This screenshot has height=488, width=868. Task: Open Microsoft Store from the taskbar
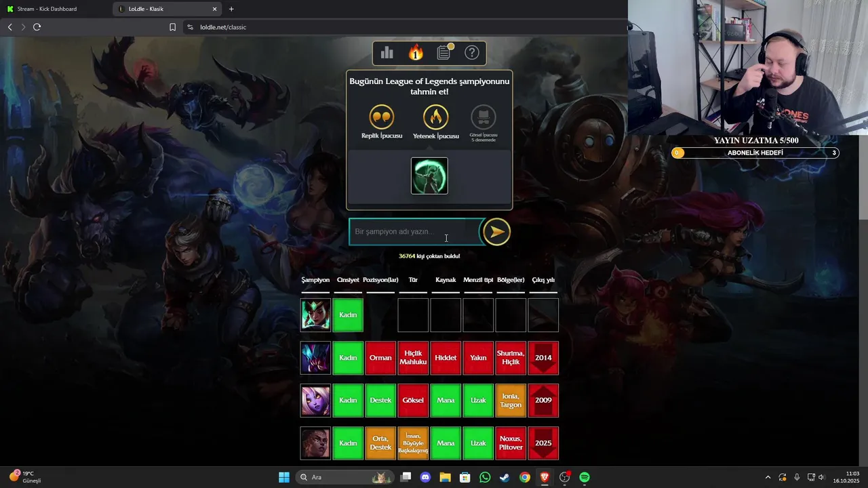pos(465,477)
